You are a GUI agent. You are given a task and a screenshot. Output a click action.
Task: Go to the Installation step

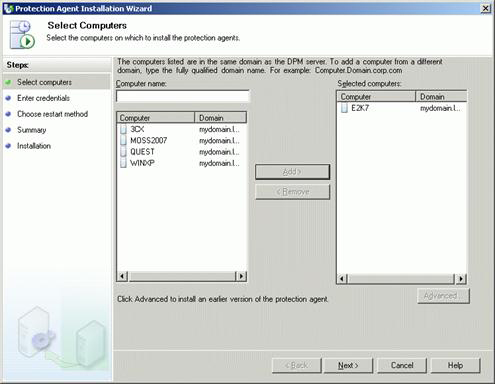[34, 146]
